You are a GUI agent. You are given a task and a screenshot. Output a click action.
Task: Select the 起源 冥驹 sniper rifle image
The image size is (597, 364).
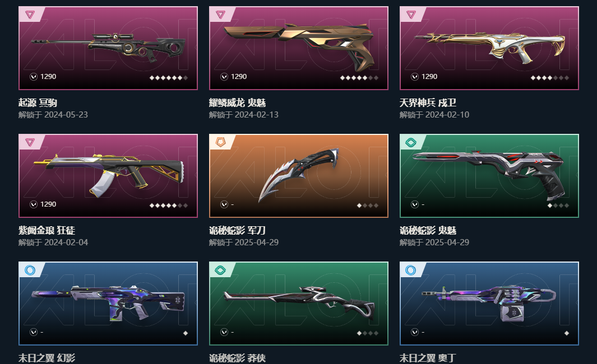coord(109,48)
